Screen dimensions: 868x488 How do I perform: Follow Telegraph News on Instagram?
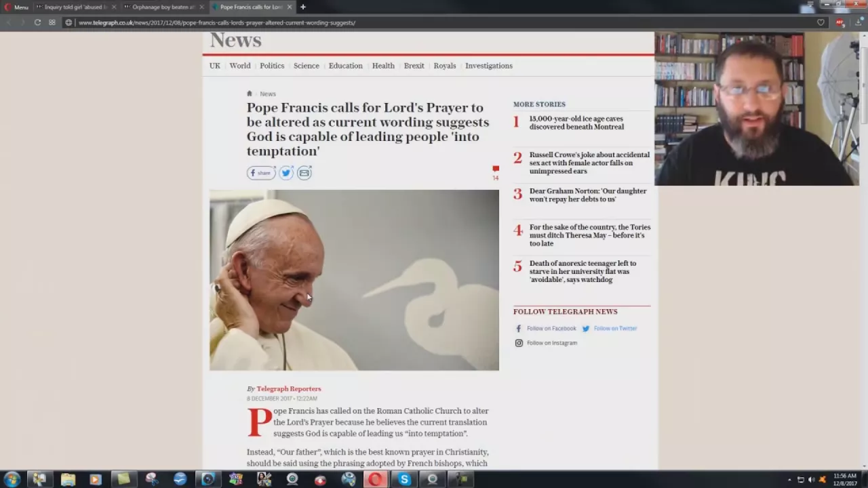(x=546, y=343)
